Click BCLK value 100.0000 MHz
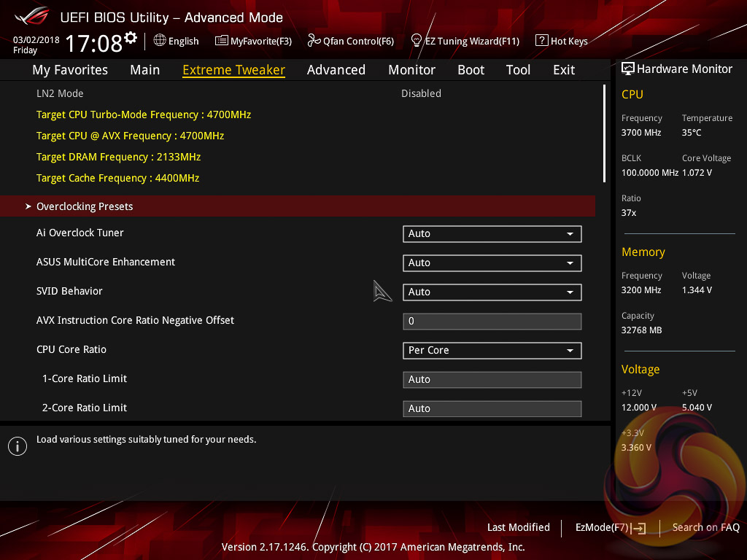The width and height of the screenshot is (747, 560). tap(650, 172)
